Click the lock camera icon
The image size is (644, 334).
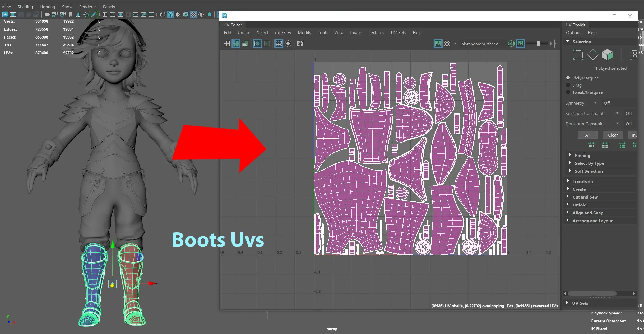pos(55,15)
